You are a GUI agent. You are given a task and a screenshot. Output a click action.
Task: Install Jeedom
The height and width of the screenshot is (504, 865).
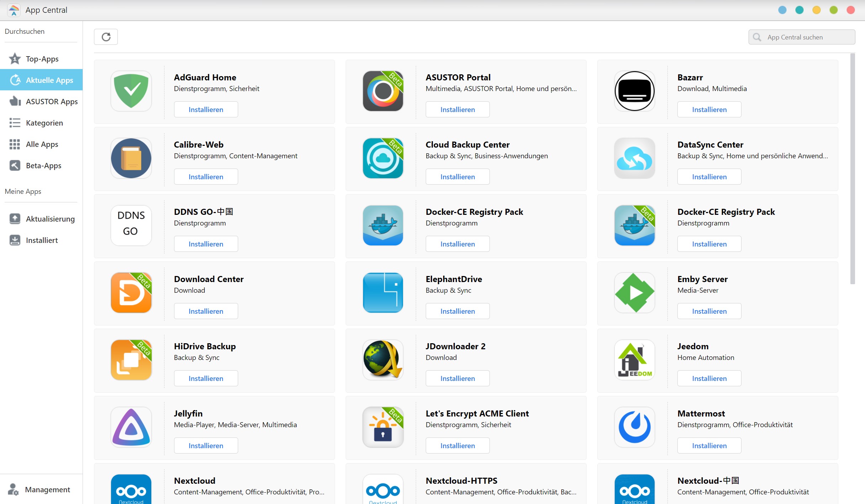tap(709, 378)
